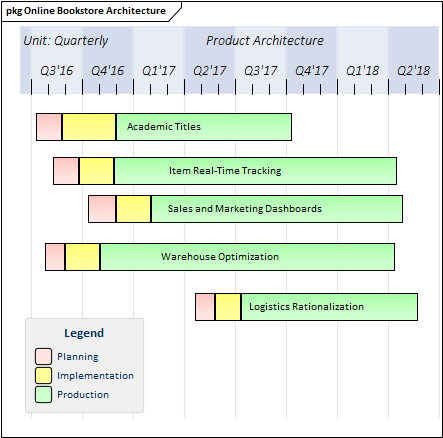Click Logistics Rationalization yellow implementation segment

tap(228, 307)
